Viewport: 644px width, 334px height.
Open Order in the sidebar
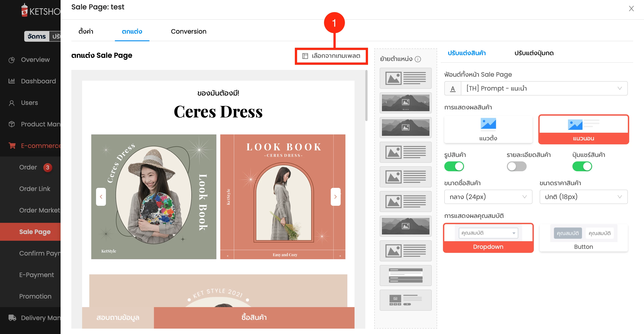pos(28,167)
